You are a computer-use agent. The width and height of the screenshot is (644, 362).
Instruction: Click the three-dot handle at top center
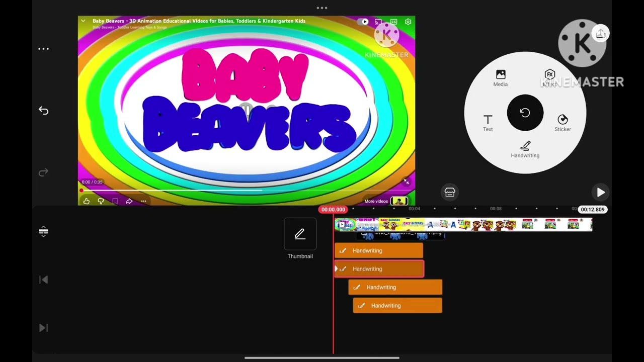point(322,8)
